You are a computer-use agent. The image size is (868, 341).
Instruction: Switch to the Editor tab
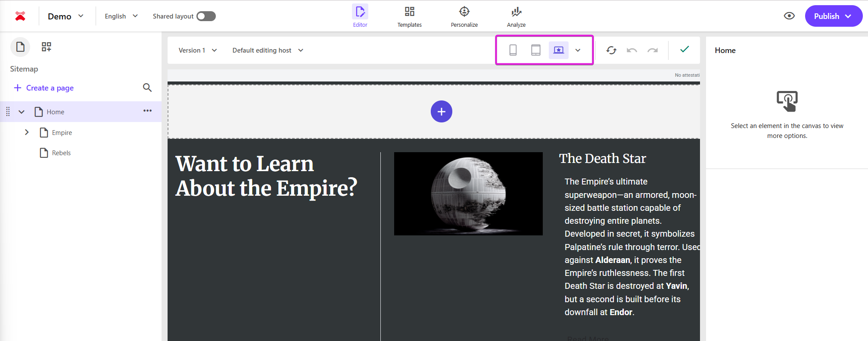pos(360,16)
